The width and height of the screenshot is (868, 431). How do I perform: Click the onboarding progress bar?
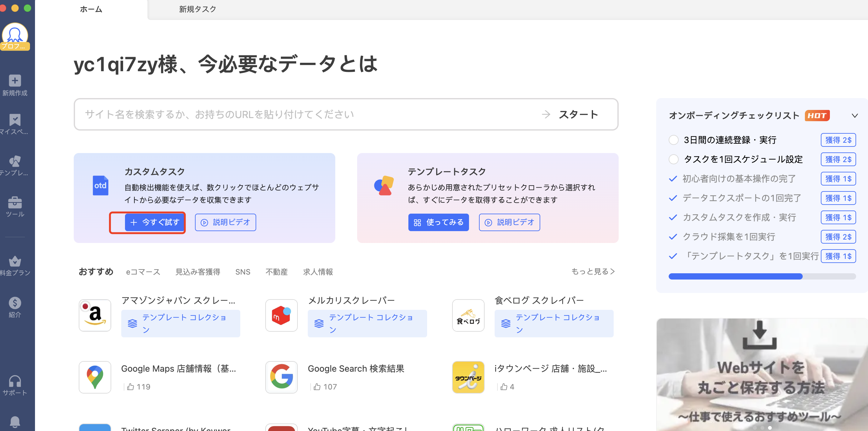tap(762, 276)
